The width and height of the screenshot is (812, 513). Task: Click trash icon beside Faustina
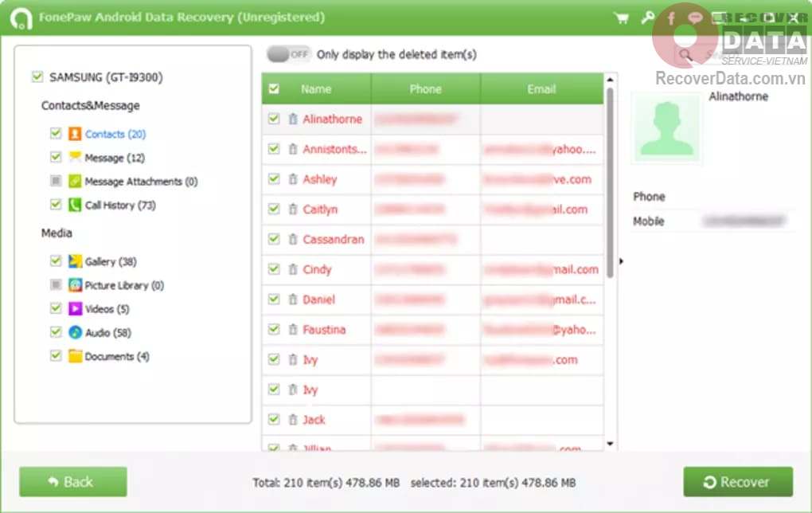point(293,329)
